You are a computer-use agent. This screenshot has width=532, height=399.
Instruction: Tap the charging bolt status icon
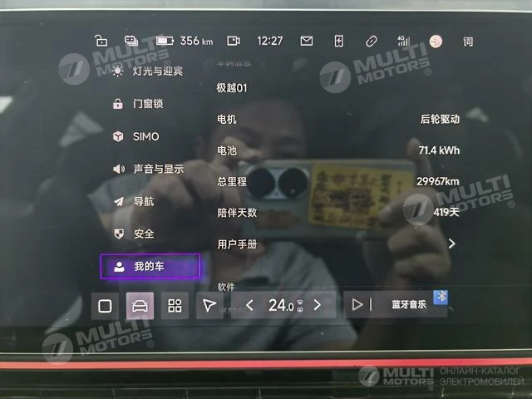pos(338,41)
